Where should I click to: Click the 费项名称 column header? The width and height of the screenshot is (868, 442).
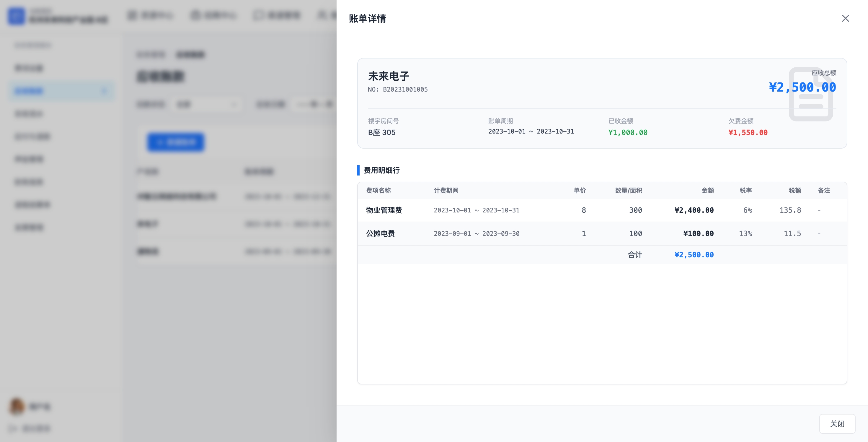click(x=378, y=191)
